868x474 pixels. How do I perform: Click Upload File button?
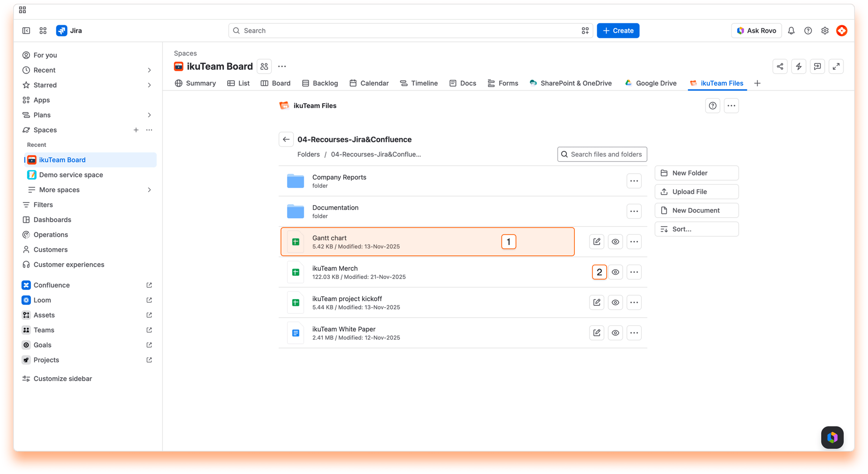tap(696, 192)
